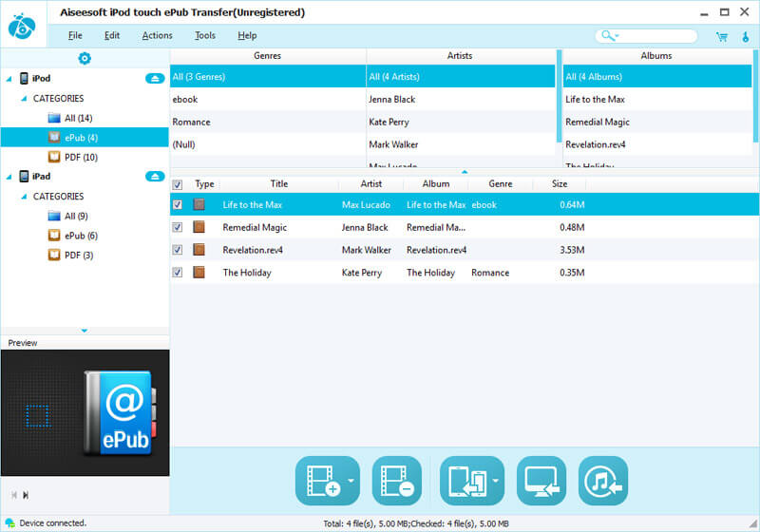Collapse the iPad CATEGORIES node

tap(24, 197)
